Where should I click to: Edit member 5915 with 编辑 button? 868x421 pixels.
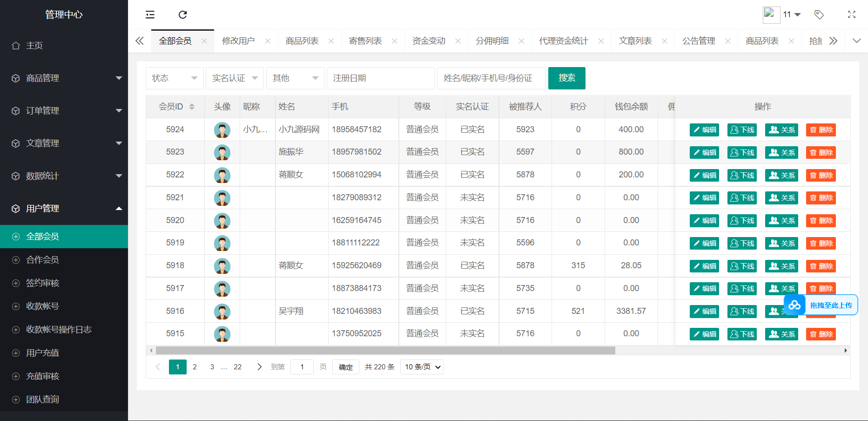click(704, 334)
